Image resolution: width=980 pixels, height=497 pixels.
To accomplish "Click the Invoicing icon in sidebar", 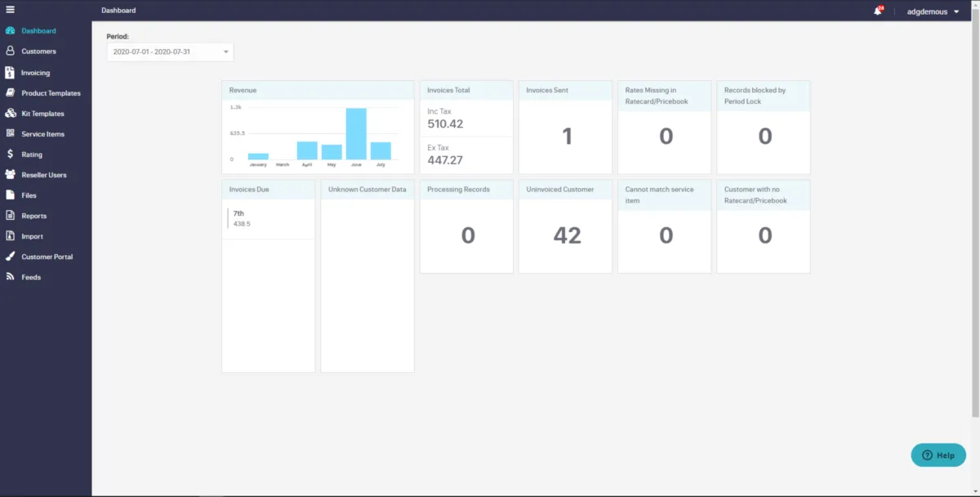I will (x=10, y=73).
